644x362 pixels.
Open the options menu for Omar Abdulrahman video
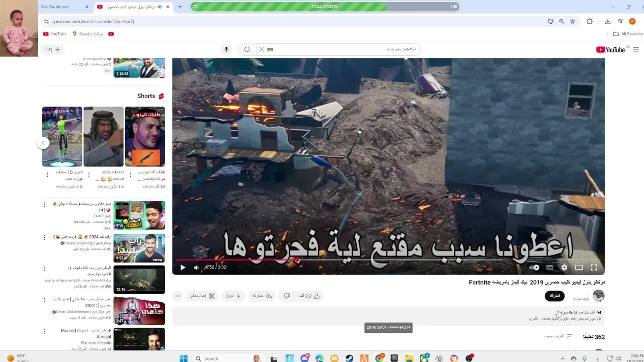(x=44, y=300)
